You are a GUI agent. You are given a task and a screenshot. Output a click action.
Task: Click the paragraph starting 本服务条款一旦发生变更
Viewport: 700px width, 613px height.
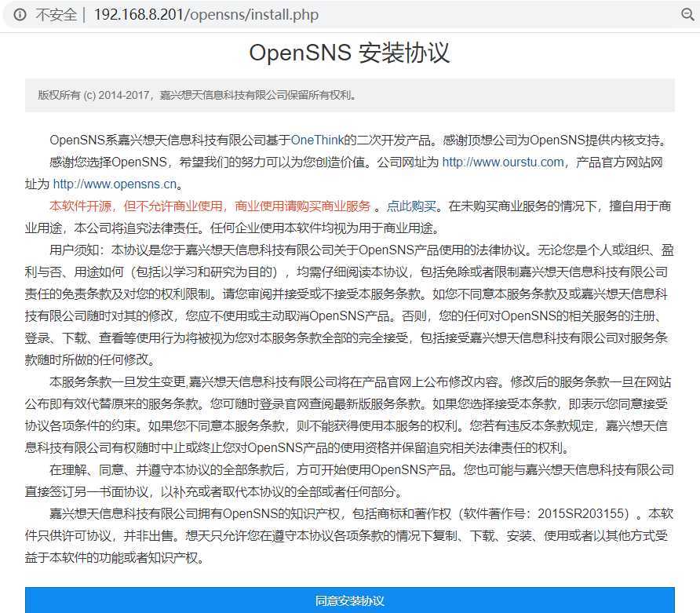pos(349,414)
